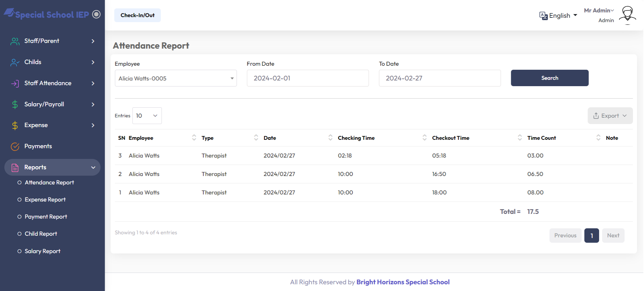Follow the Bright Horizons Special School link
The image size is (644, 291).
pyautogui.click(x=403, y=282)
